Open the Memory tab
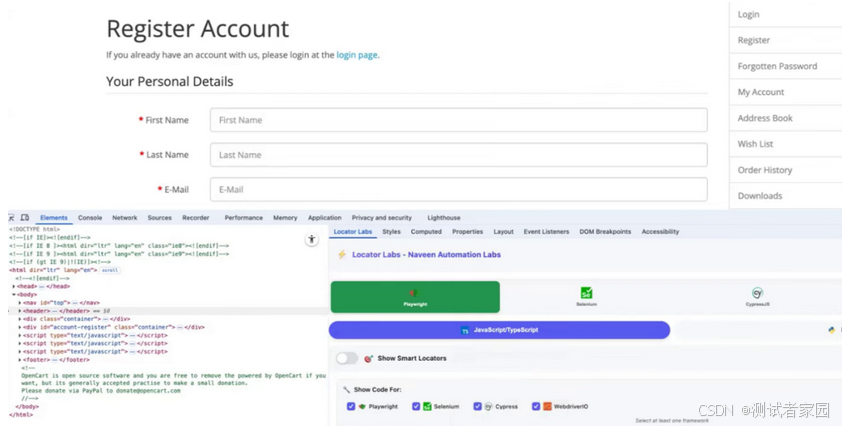The width and height of the screenshot is (842, 426). point(285,218)
